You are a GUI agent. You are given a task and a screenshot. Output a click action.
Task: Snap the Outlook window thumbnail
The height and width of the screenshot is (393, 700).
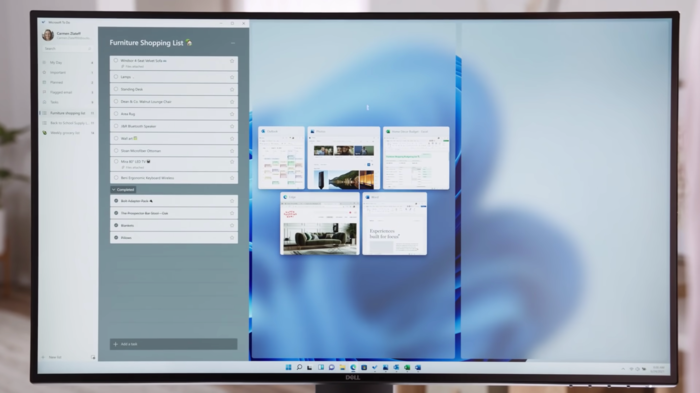[281, 158]
